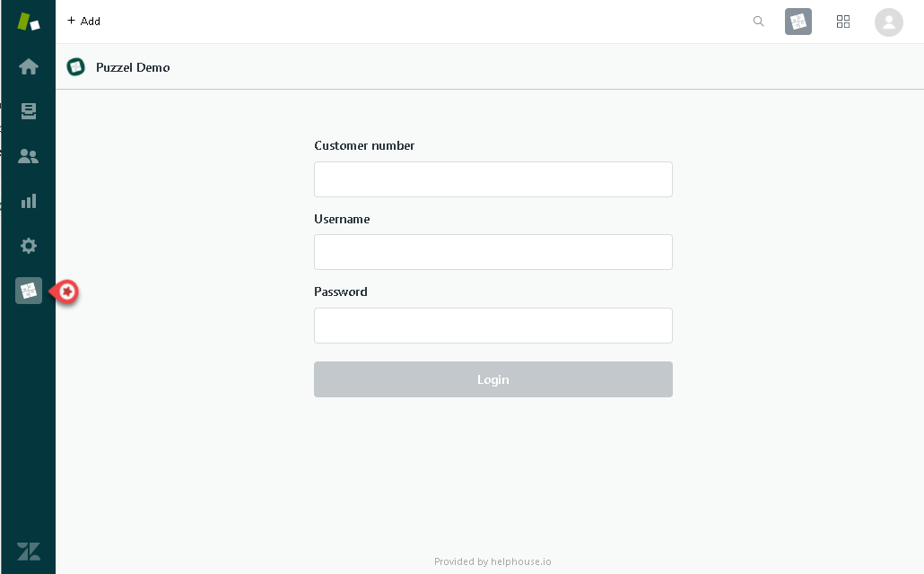Go to the Customers icon in the sidebar

pyautogui.click(x=29, y=156)
